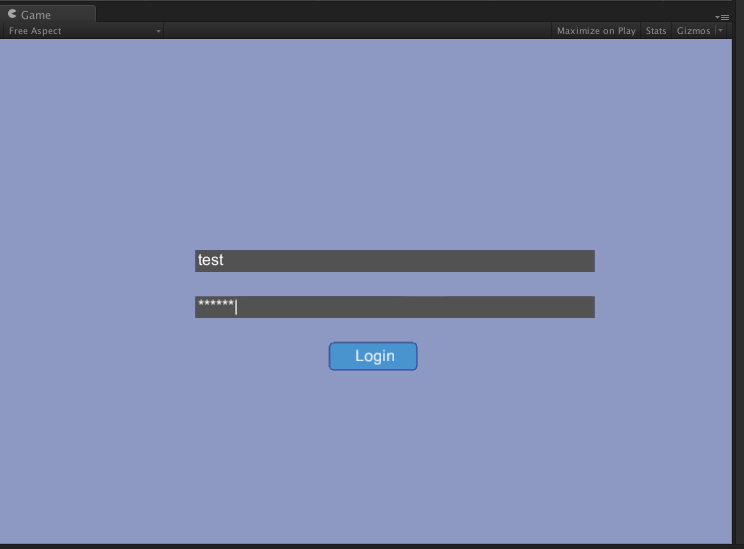Click empty toolbar space beside Free Aspect

pos(350,31)
